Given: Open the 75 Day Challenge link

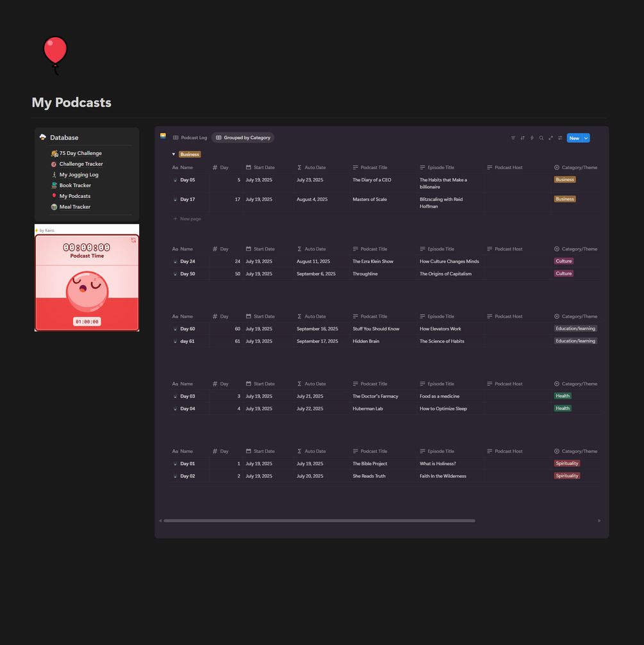Looking at the screenshot, I should tap(81, 154).
